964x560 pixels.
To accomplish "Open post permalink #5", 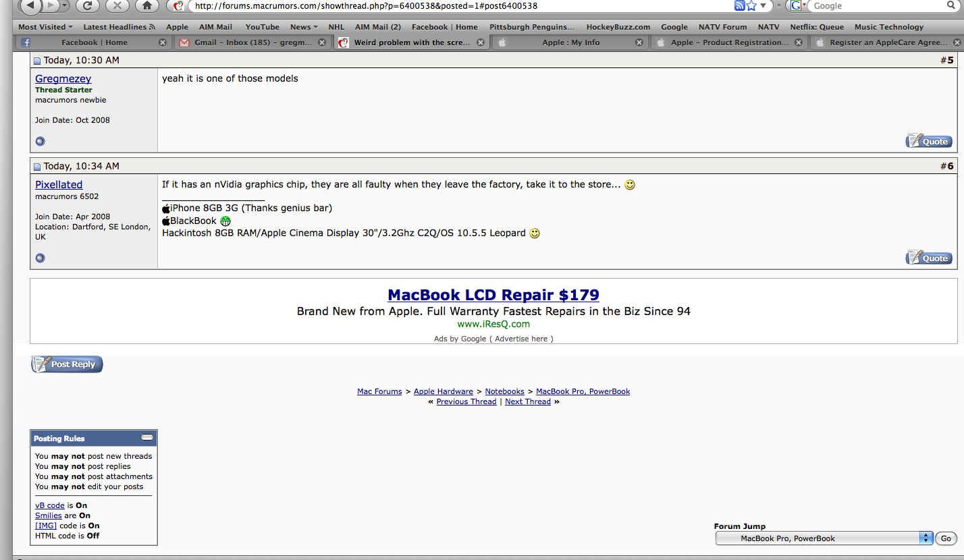I will click(950, 60).
